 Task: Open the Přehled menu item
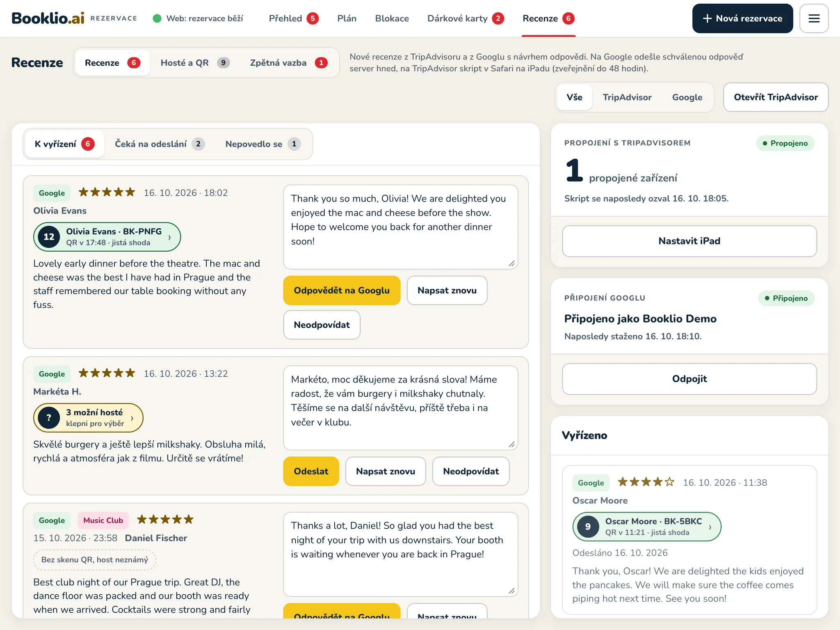[293, 18]
